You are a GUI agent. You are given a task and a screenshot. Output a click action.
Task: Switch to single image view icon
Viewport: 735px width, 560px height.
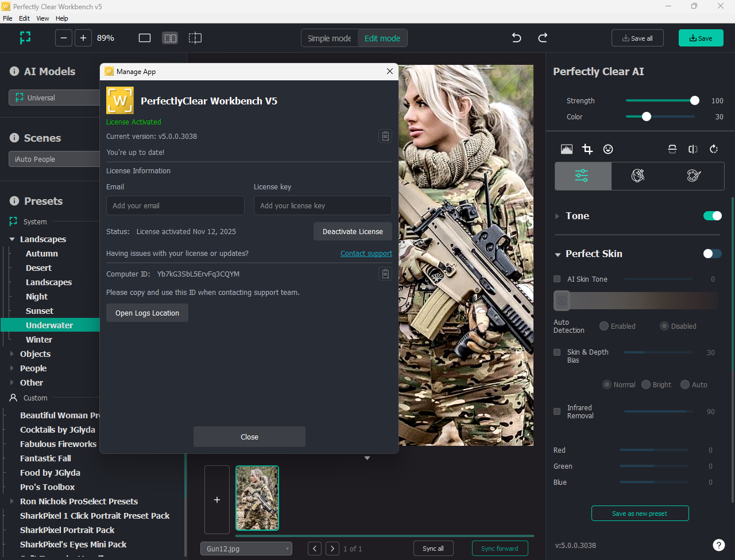[145, 38]
